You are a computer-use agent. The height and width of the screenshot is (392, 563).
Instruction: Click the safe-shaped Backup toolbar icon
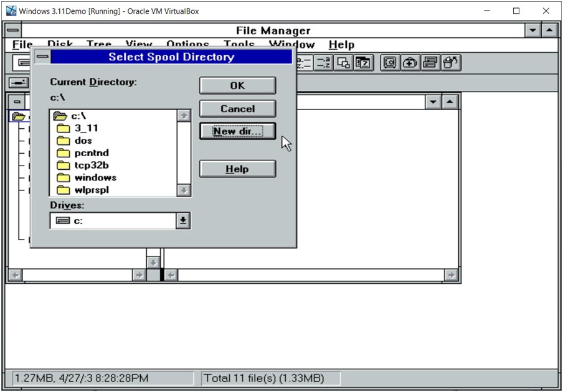[x=390, y=63]
